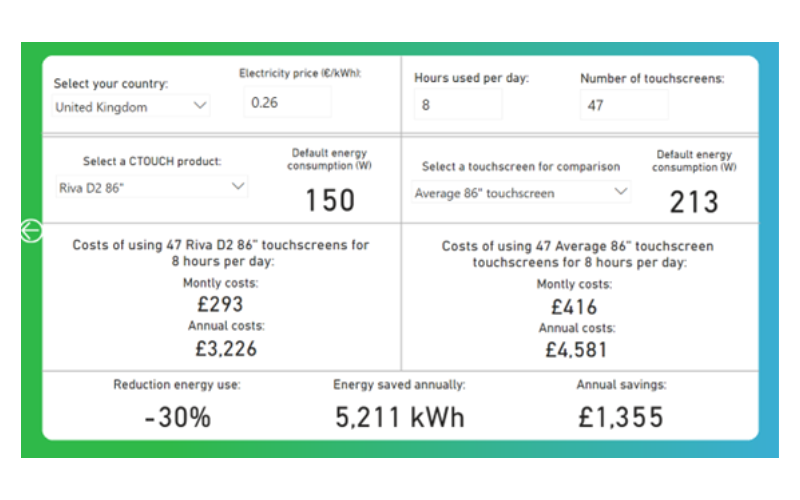The width and height of the screenshot is (800, 500).
Task: Select the United Kingdom country field
Action: click(132, 107)
